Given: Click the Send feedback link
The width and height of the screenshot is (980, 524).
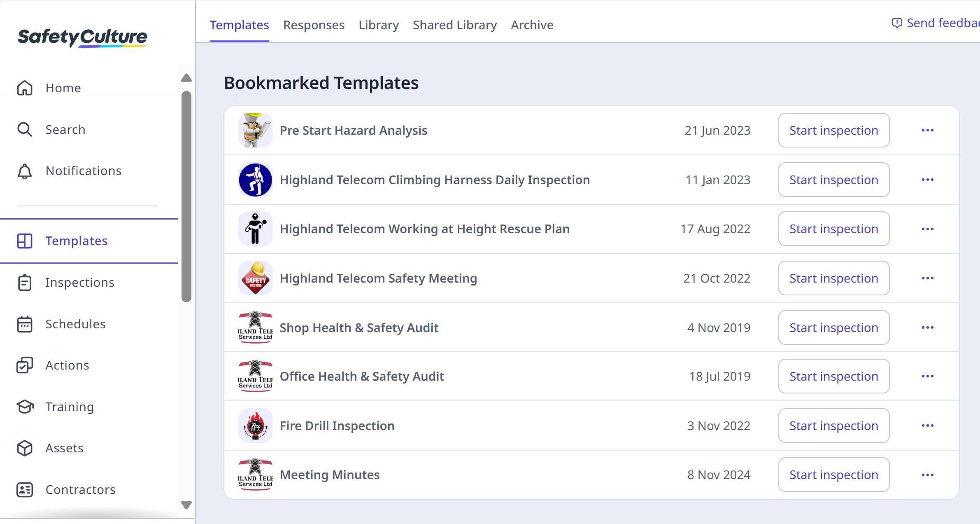Looking at the screenshot, I should [x=938, y=23].
